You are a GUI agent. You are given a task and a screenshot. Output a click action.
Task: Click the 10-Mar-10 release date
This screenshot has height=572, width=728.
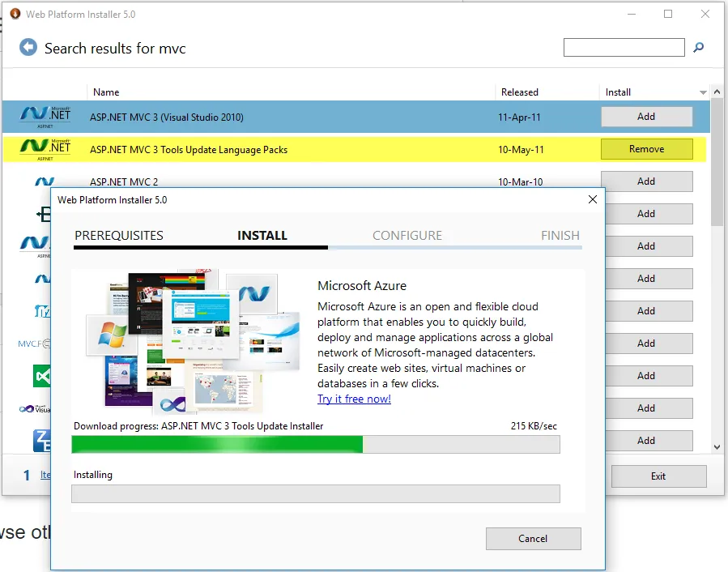click(x=520, y=181)
